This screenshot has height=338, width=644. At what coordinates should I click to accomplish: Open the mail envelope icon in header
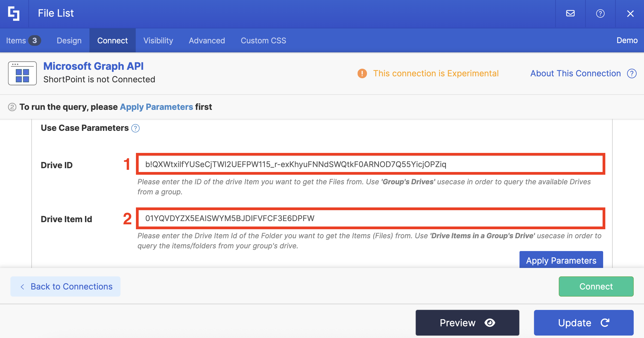tap(570, 13)
